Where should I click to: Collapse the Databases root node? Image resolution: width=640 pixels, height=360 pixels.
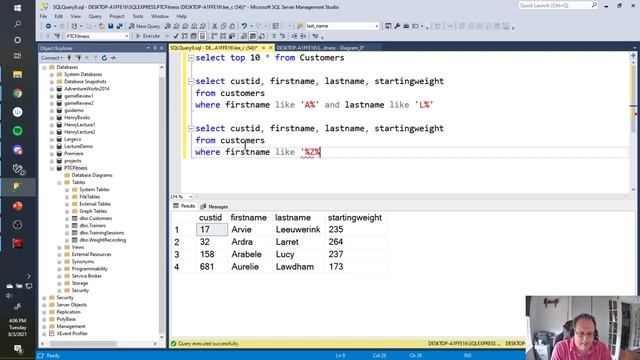44,67
